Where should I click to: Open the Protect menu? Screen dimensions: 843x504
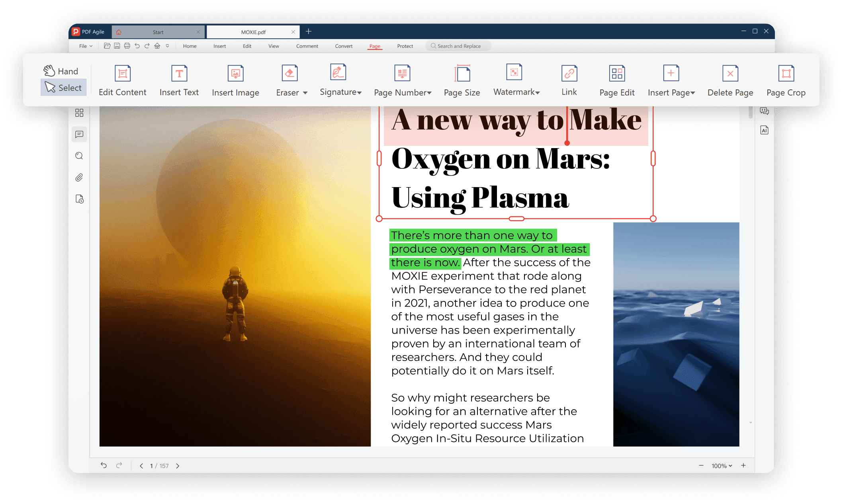click(405, 46)
